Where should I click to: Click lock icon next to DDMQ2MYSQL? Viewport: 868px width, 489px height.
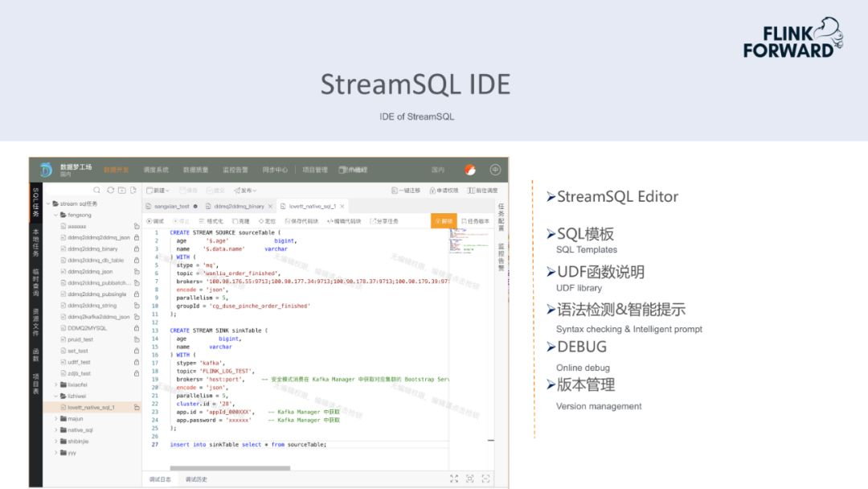[x=136, y=328]
